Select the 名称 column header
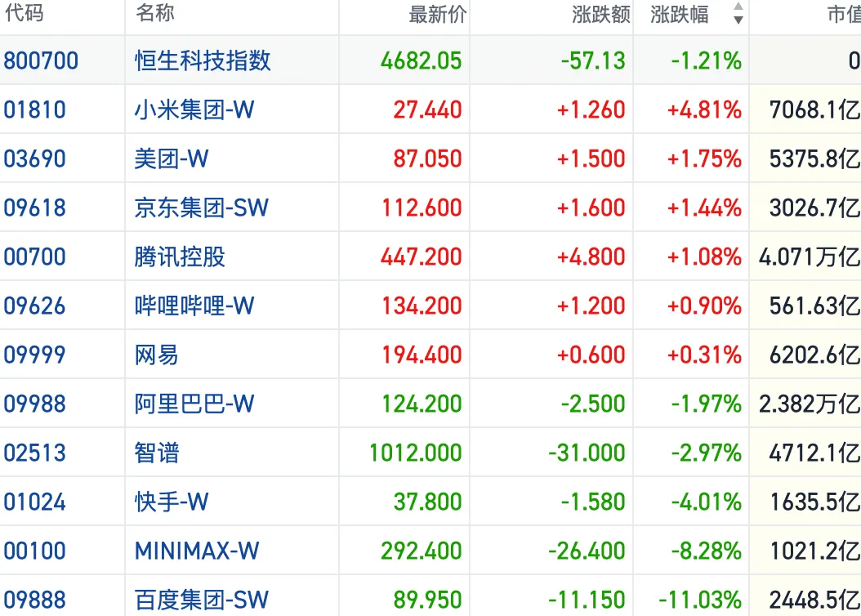This screenshot has width=861, height=616. pyautogui.click(x=155, y=12)
